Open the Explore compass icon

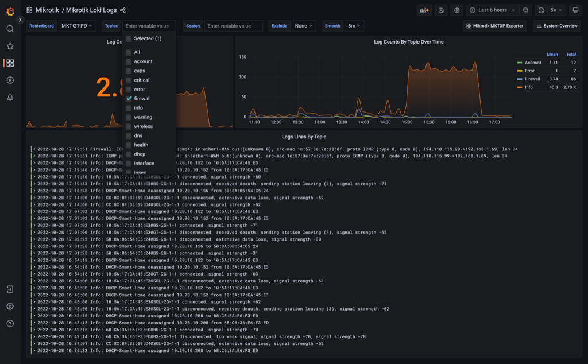tap(10, 80)
